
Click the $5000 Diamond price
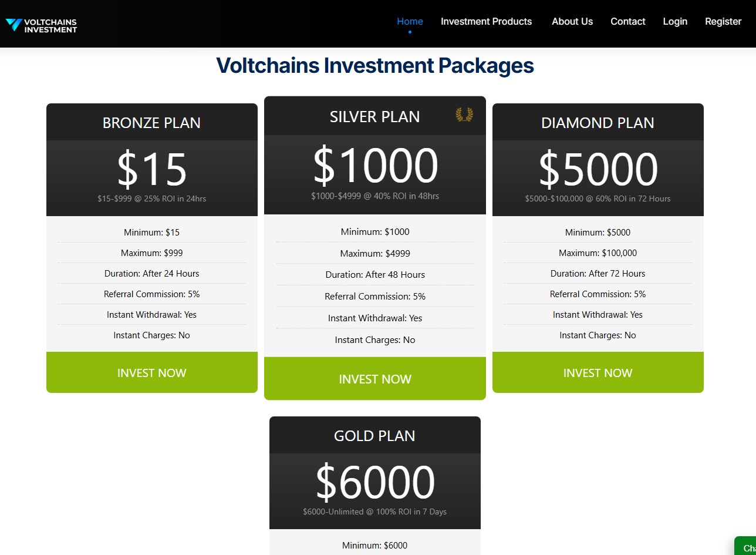tap(598, 170)
